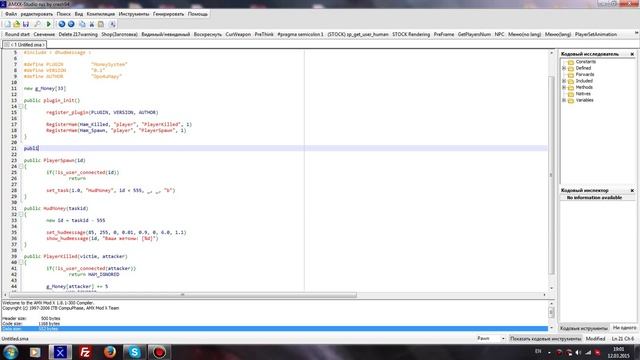Click the output panel scrollbar thumb
The height and width of the screenshot is (360, 640).
point(551,312)
